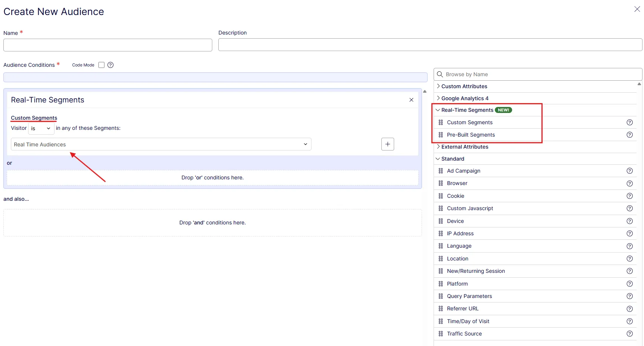Viewport: 644px width, 346px height.
Task: Open help for IP Address
Action: [x=630, y=233]
